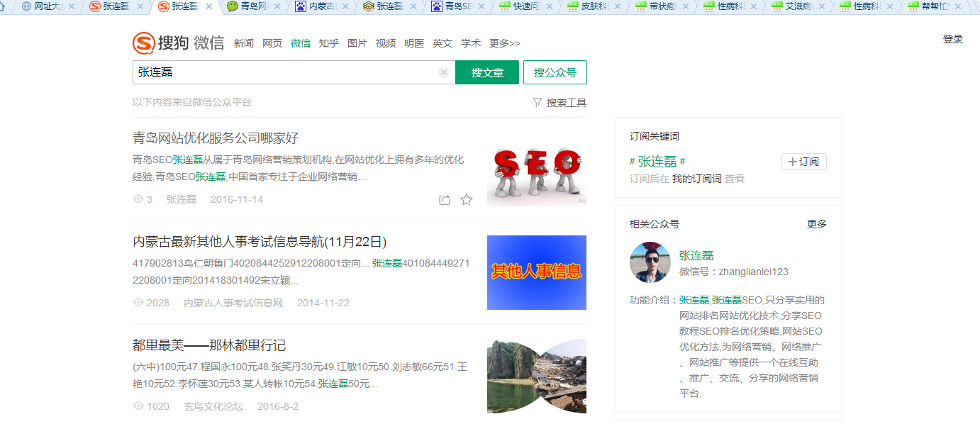The height and width of the screenshot is (424, 980).
Task: Clear the search box with the X icon
Action: coord(444,72)
